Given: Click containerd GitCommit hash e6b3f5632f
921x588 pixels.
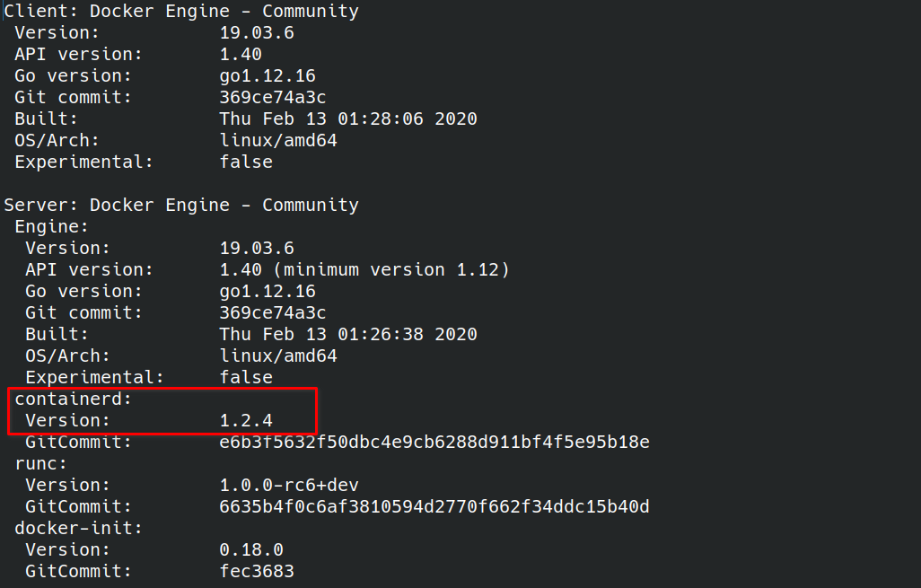Looking at the screenshot, I should point(434,443).
